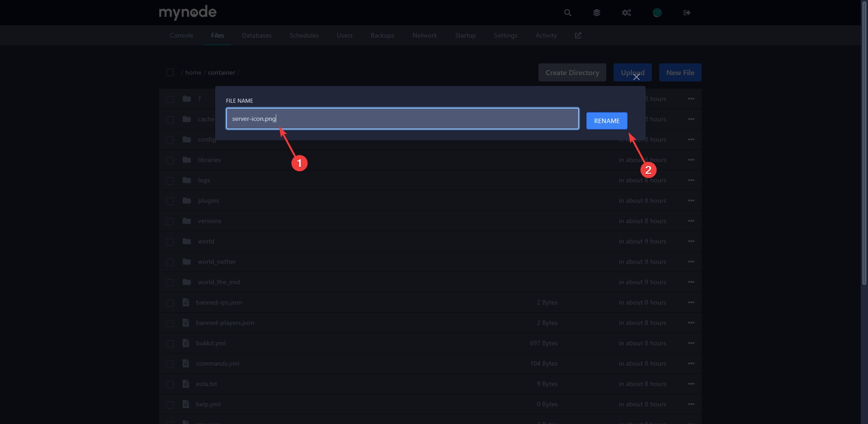
Task: Open the Backups tab
Action: coord(382,35)
